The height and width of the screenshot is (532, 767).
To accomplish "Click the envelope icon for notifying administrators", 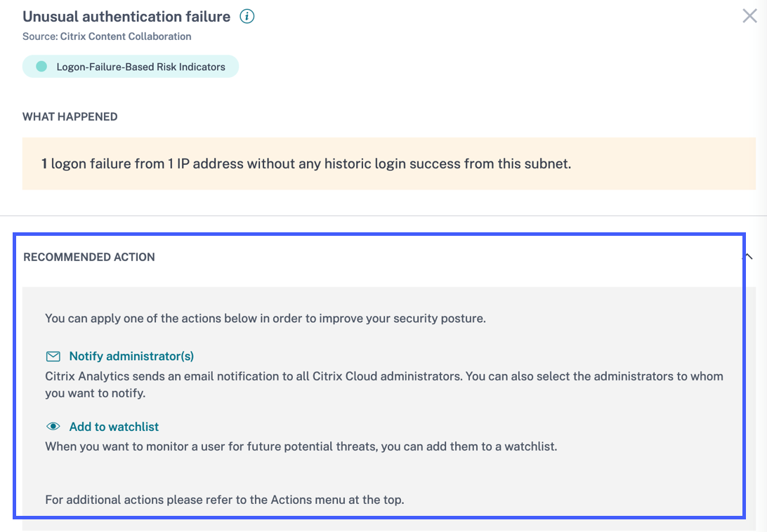I will 53,357.
